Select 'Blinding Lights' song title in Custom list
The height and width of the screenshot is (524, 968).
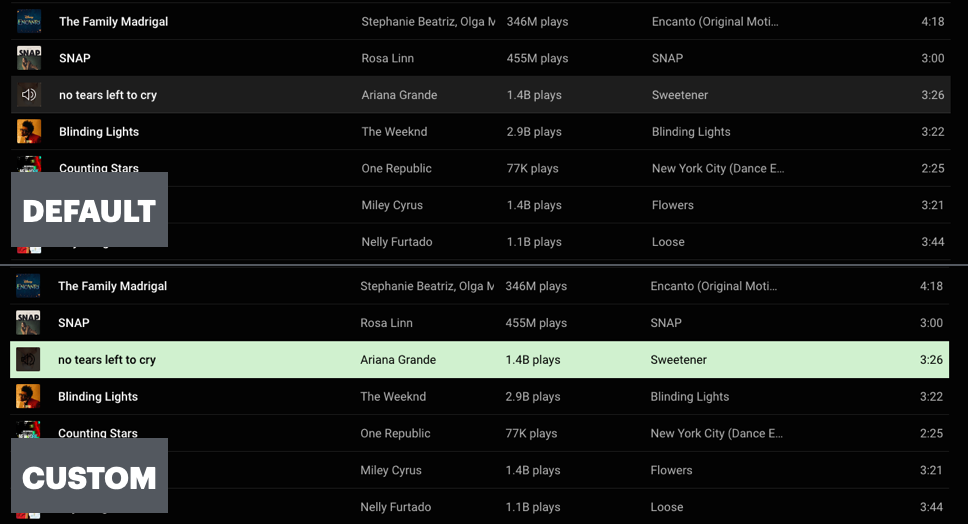98,397
